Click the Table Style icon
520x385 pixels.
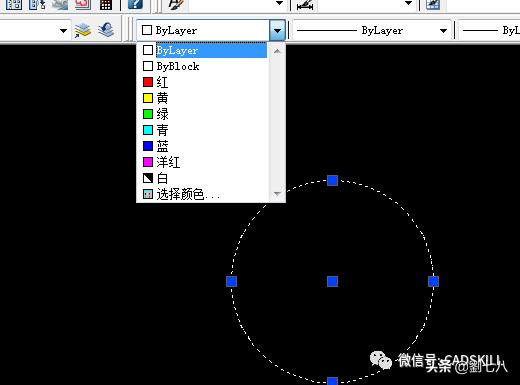[x=433, y=4]
